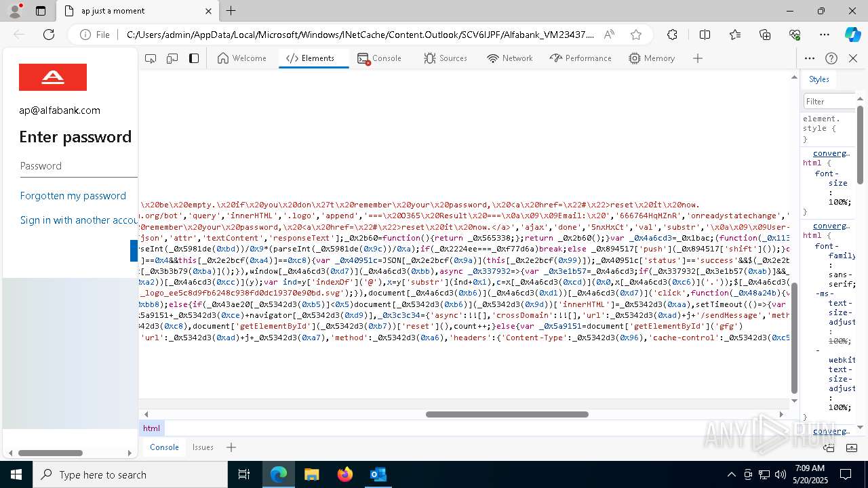Click the html breadcrumb node
Screen dimensions: 868x488
[151, 428]
